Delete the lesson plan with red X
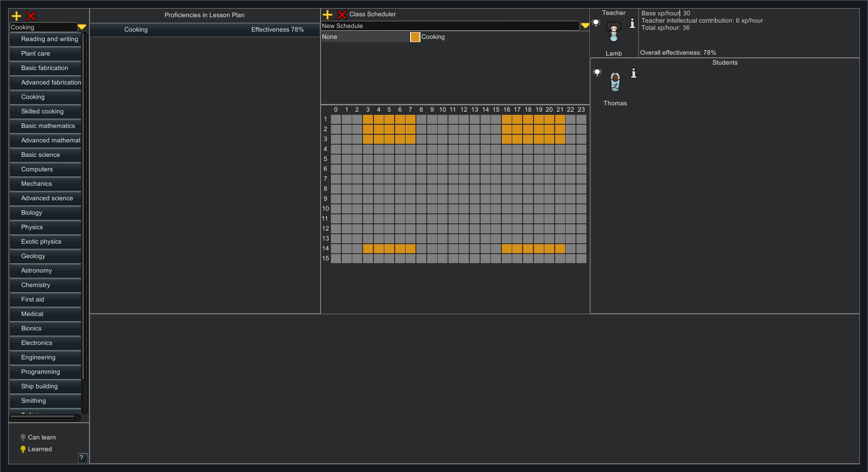868x472 pixels. 31,16
